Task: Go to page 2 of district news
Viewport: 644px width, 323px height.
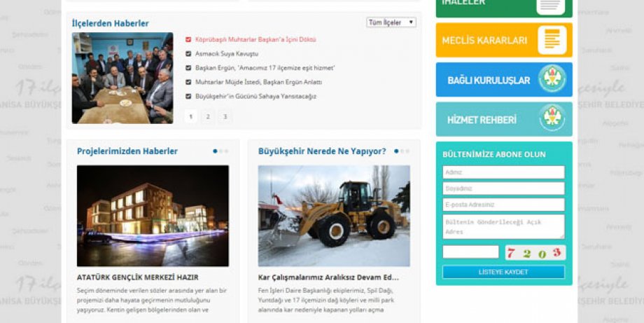Action: click(x=208, y=117)
